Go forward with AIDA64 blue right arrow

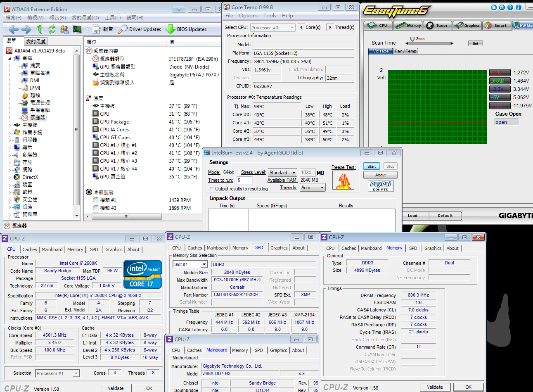tap(26, 29)
